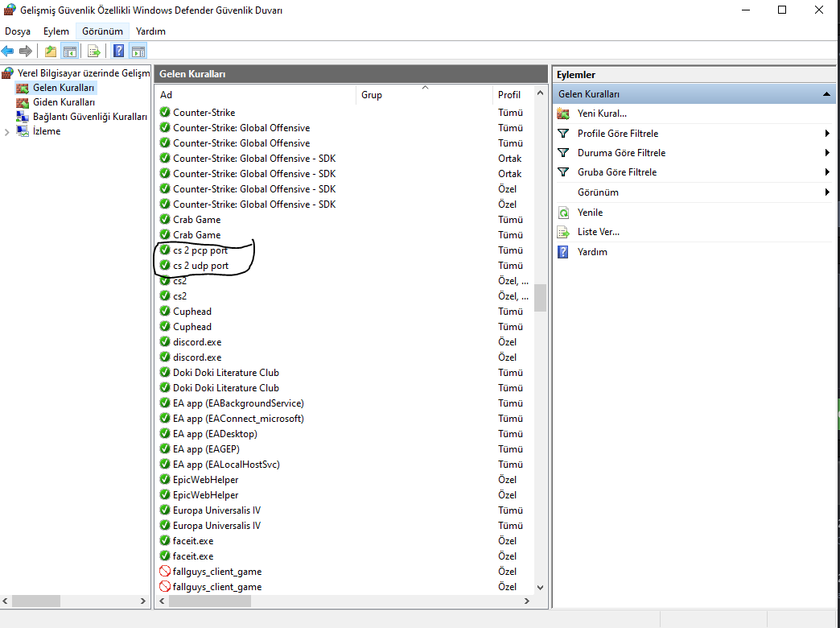Select Gelen Kuralları in the tree
840x628 pixels.
click(x=64, y=88)
